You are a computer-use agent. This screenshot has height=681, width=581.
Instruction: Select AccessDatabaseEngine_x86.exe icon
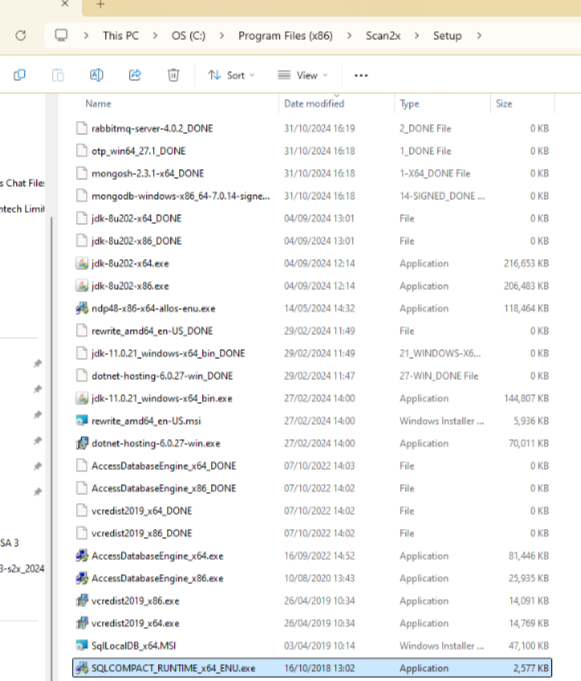[82, 579]
